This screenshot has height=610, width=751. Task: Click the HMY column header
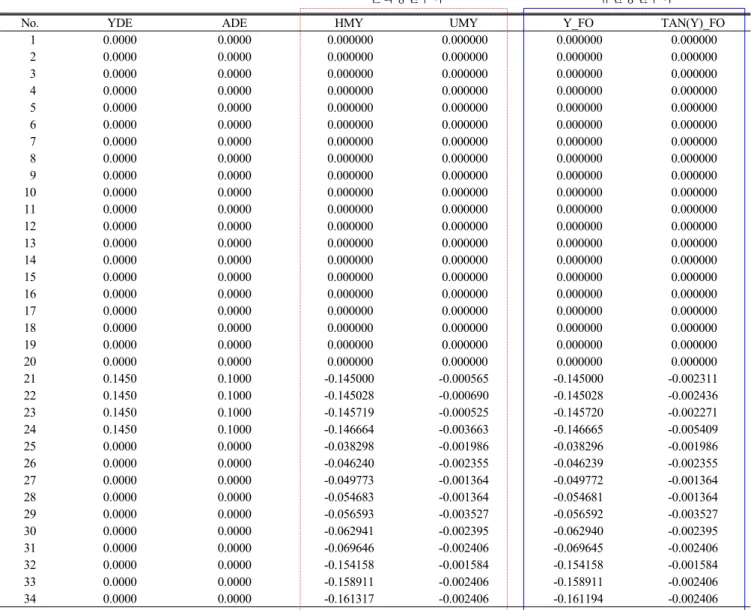click(349, 23)
